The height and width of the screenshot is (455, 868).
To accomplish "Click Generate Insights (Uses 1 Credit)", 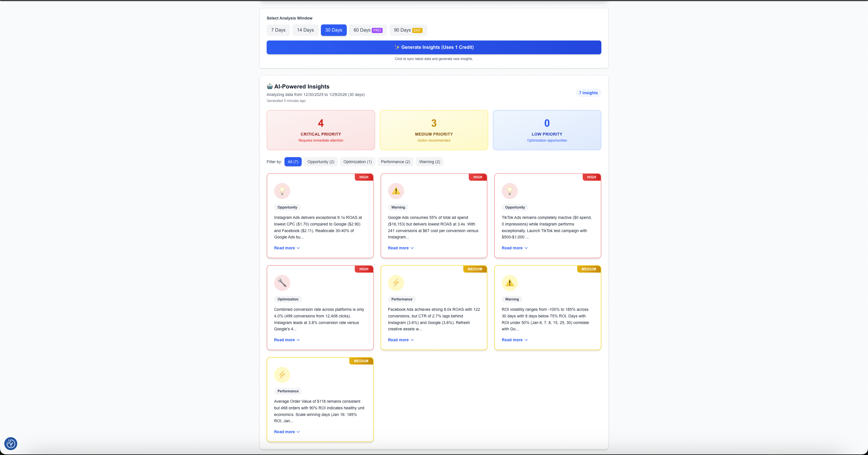I will pos(434,47).
